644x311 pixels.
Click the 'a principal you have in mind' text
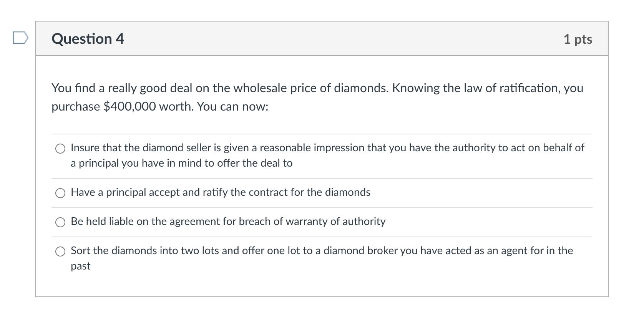tap(181, 163)
